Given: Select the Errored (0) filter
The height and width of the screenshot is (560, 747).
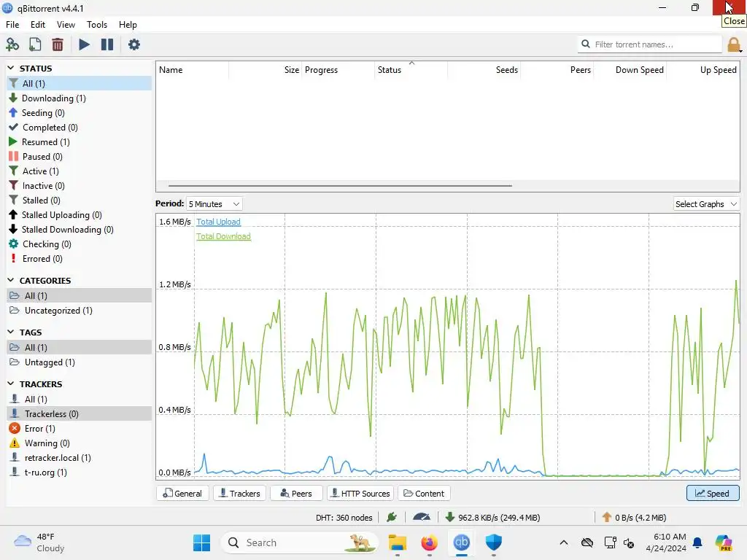Looking at the screenshot, I should [79, 259].
